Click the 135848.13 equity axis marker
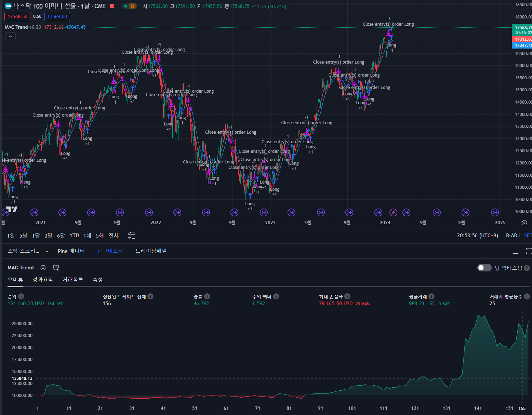The height and width of the screenshot is (415, 532). pos(22,378)
